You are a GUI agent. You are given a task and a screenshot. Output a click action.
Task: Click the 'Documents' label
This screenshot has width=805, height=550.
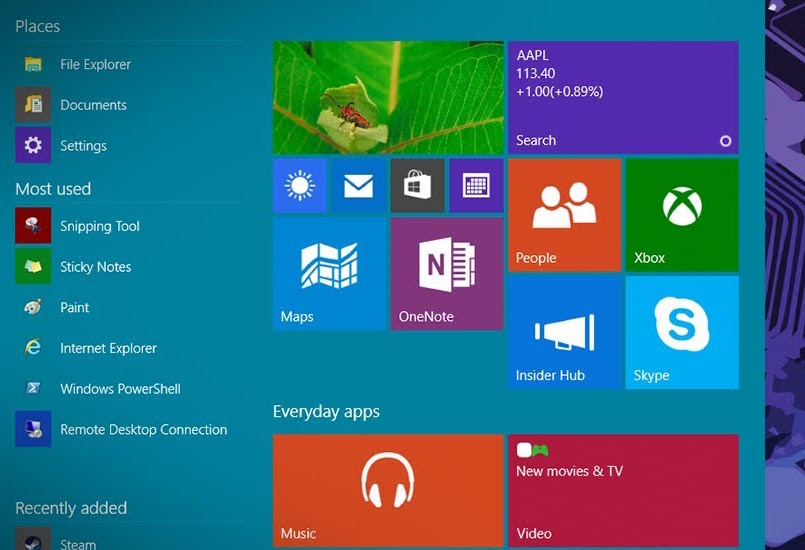(93, 105)
